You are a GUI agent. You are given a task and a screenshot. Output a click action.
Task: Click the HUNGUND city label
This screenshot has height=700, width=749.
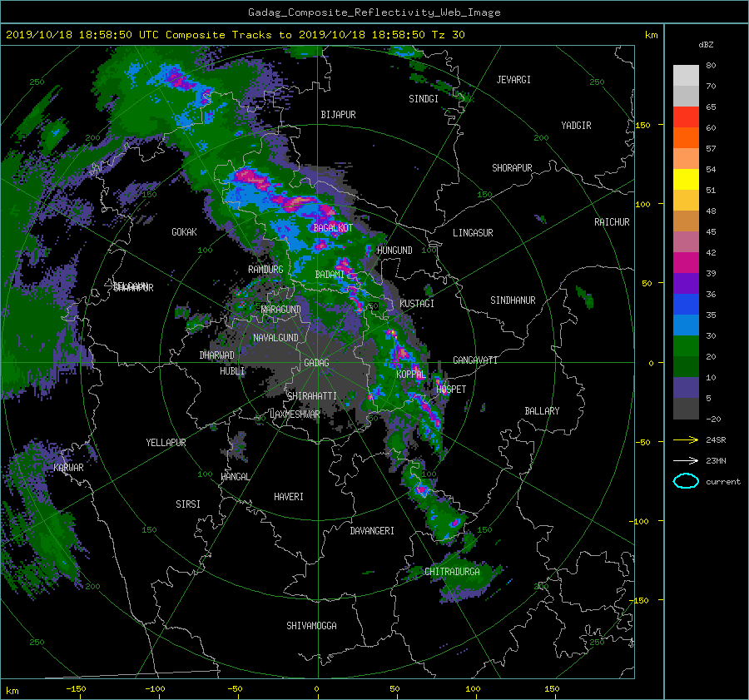pos(394,251)
